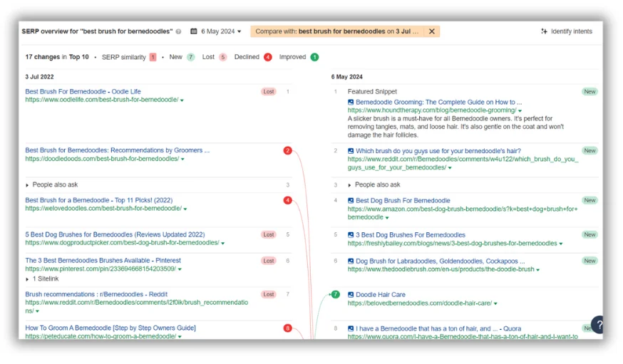Expand the oodlelife.com URL dropdown arrow
Viewport: 623px width, 364px height.
(x=182, y=100)
